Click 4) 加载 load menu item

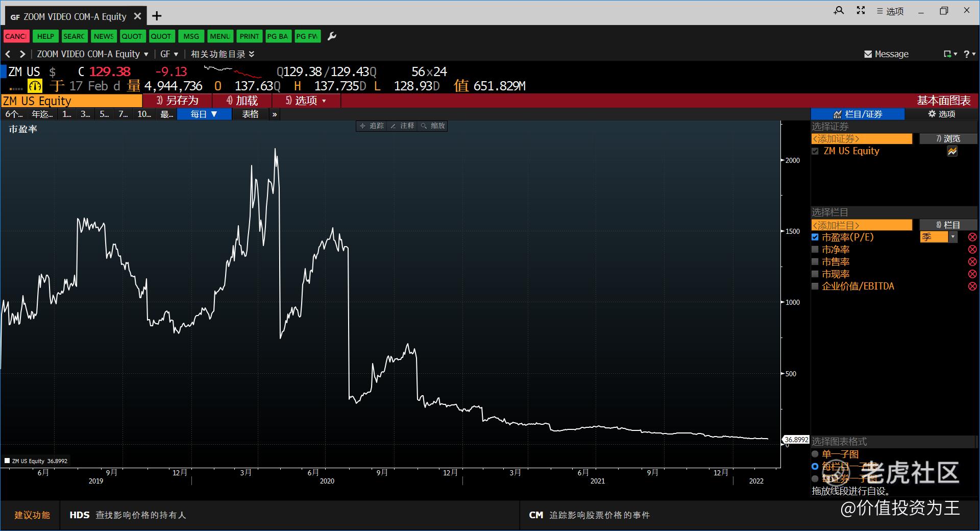coord(242,101)
